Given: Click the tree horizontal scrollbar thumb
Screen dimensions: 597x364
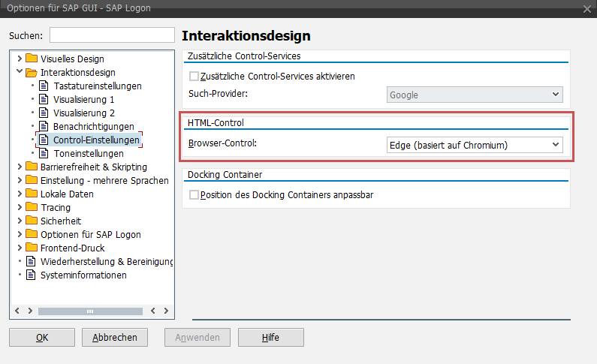Looking at the screenshot, I should [90, 311].
